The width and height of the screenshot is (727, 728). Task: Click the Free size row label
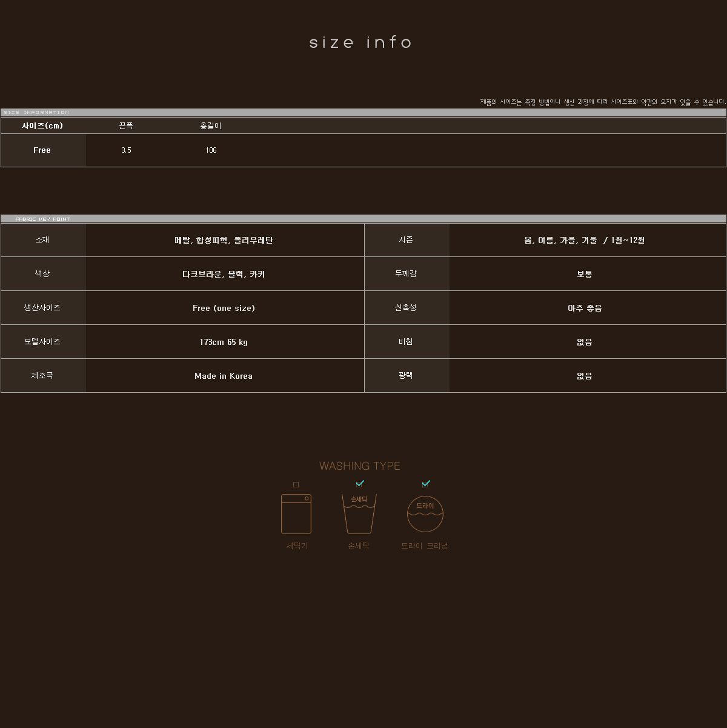(x=42, y=150)
